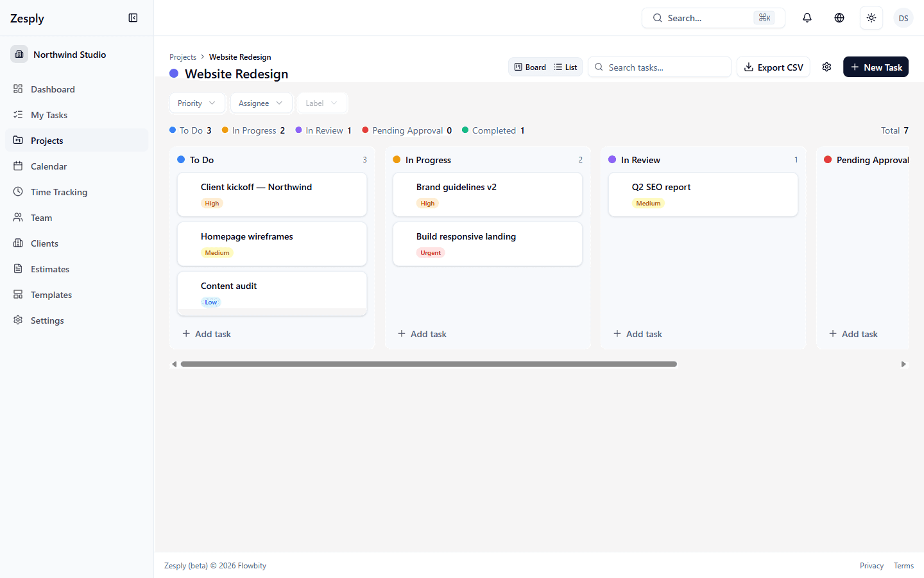Click the Low priority badge
This screenshot has height=578, width=924.
[x=211, y=302]
